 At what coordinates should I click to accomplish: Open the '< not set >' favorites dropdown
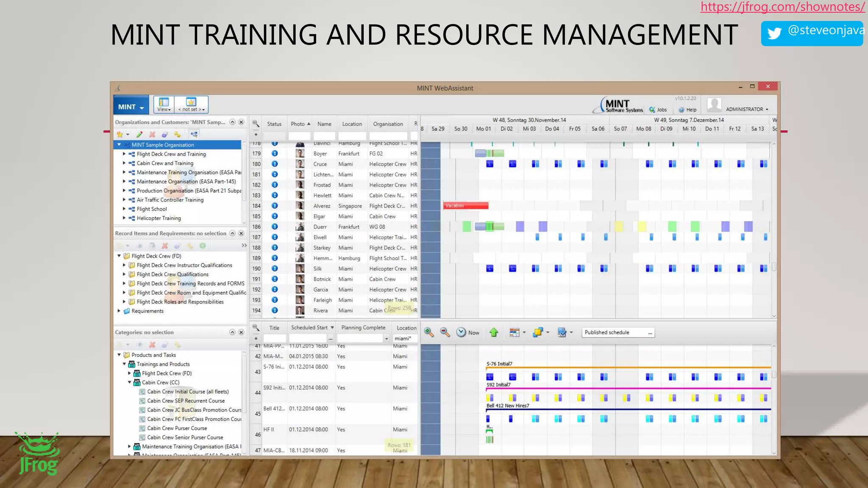click(191, 104)
